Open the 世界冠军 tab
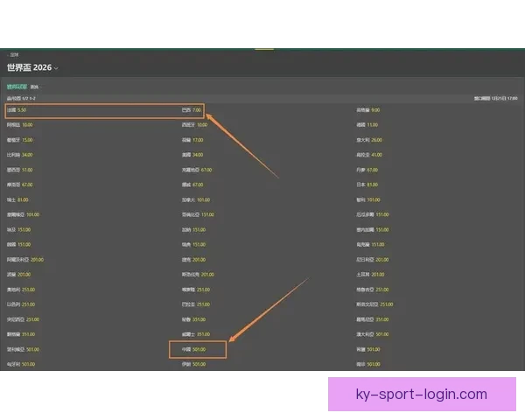525x420 pixels. (x=17, y=87)
